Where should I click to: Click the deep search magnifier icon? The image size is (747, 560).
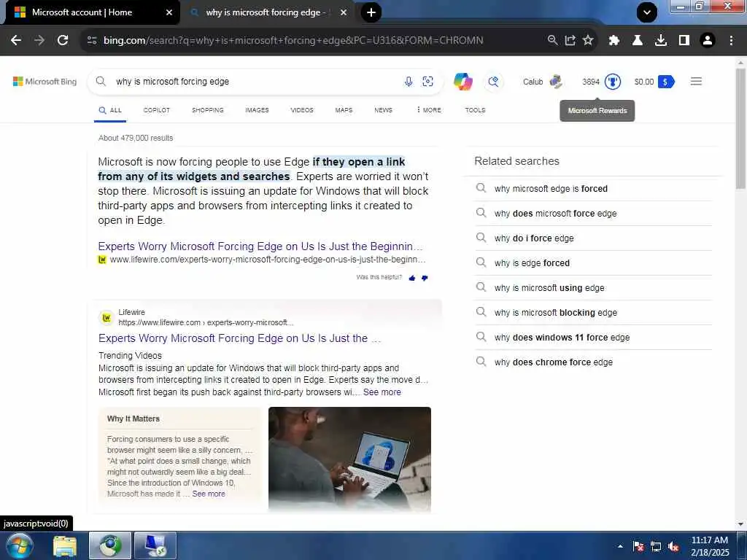(x=493, y=82)
